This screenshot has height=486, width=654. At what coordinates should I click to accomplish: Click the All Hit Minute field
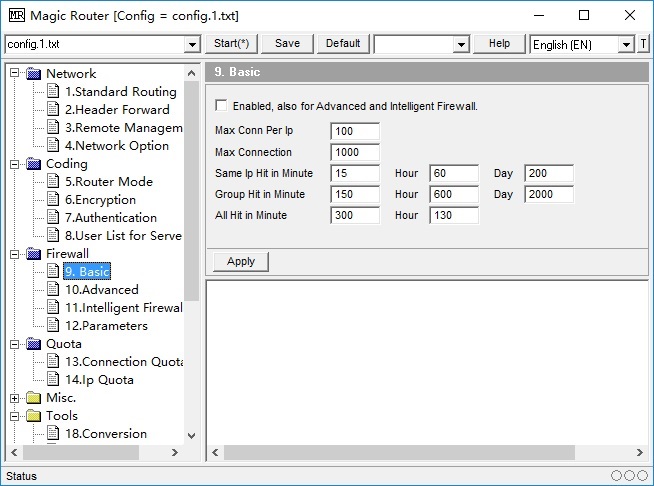(x=355, y=215)
